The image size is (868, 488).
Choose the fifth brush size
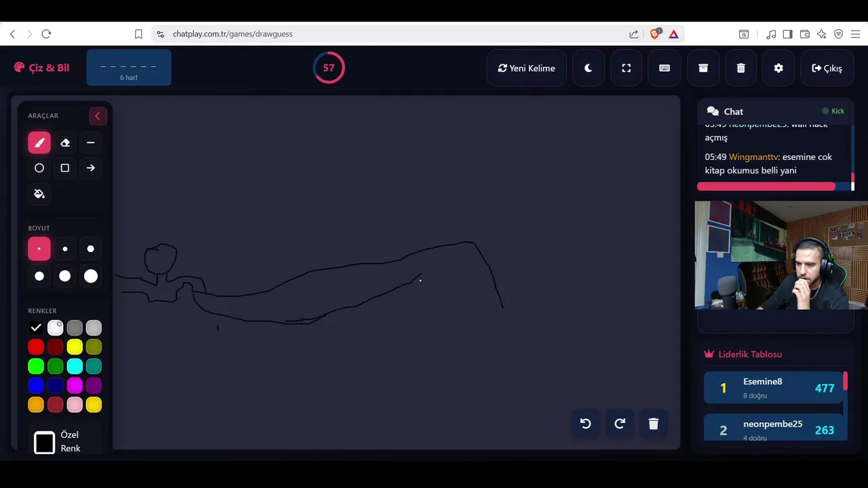pos(65,276)
